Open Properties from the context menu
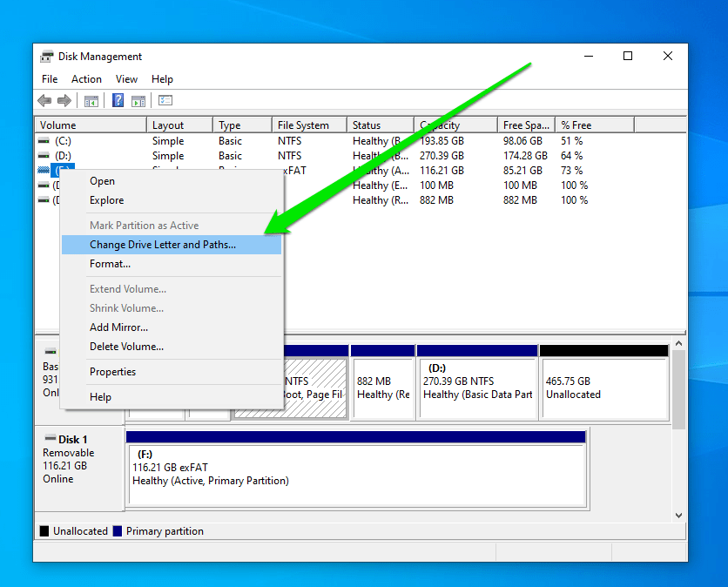 (x=112, y=372)
